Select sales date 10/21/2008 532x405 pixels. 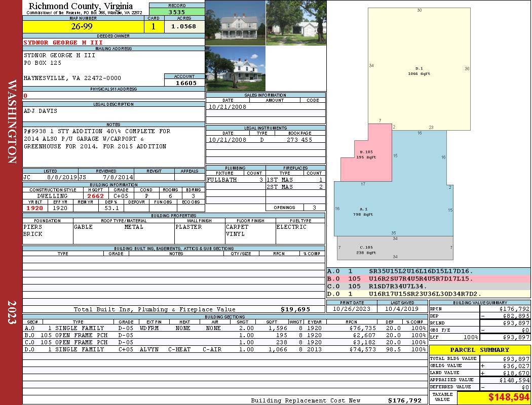click(227, 107)
